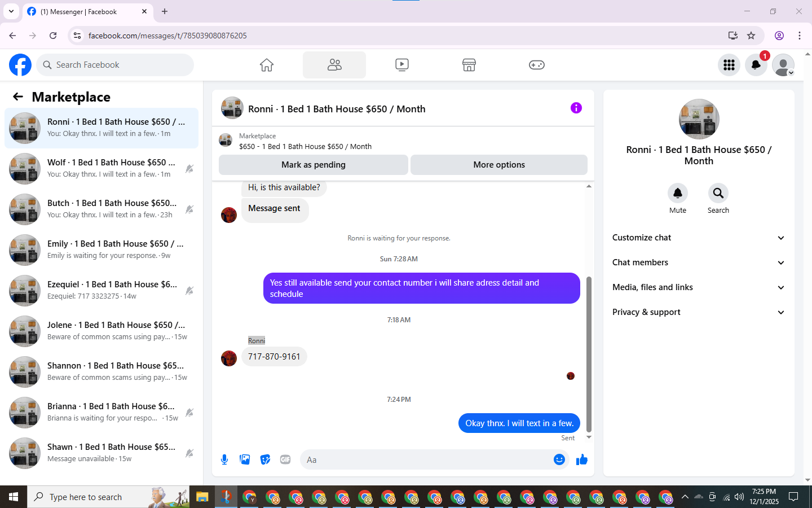This screenshot has height=508, width=812.
Task: Click the Marketplace listing $650 link
Action: coord(305,146)
